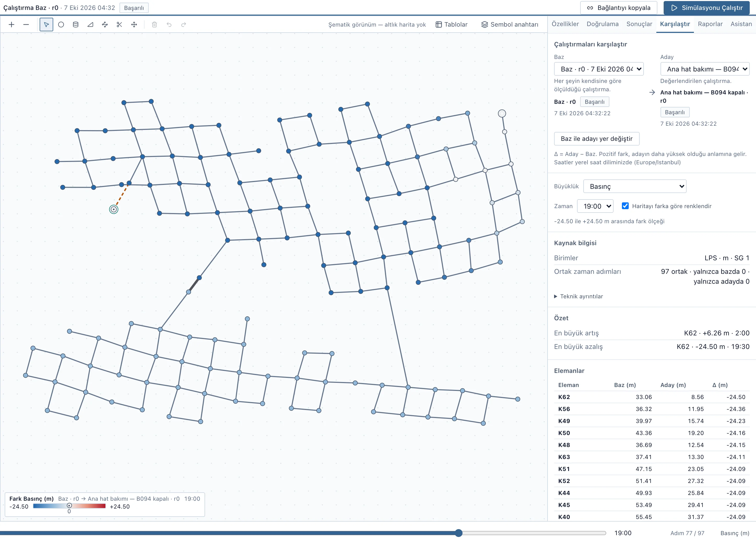The width and height of the screenshot is (756, 544).
Task: Select the junction (circle) drawing tool
Action: 61,24
